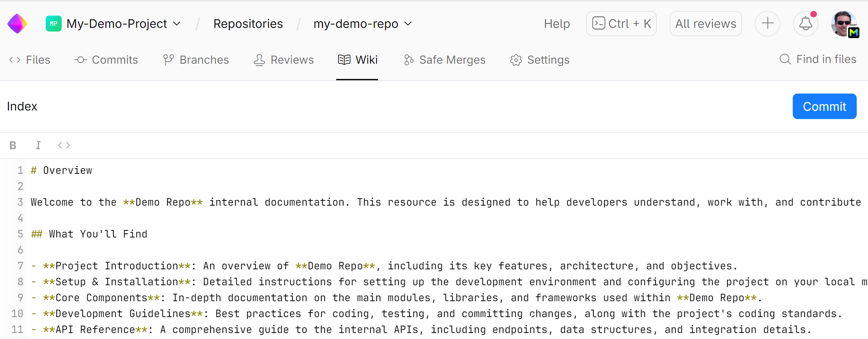This screenshot has height=339, width=868.
Task: Open All reviews
Action: (706, 23)
